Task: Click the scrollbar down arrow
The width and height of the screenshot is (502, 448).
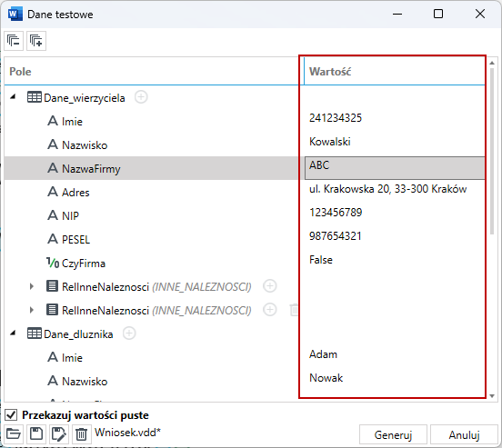Action: point(492,396)
